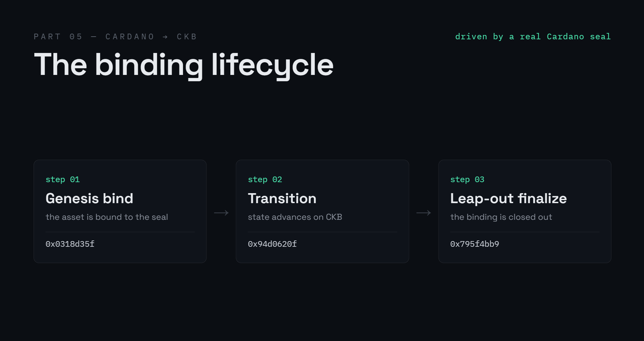Click 'state advances on CKB' description

295,217
